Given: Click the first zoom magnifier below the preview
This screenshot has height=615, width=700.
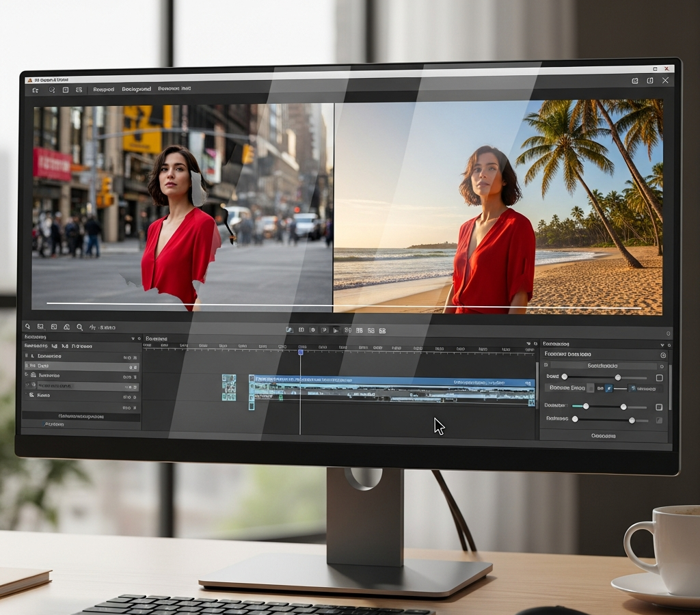Looking at the screenshot, I should click(x=27, y=327).
